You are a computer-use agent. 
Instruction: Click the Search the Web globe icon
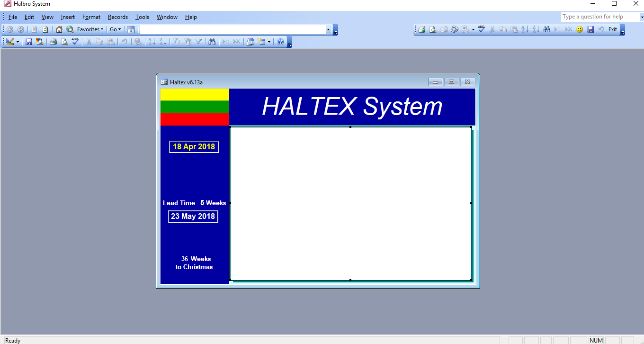pos(70,29)
